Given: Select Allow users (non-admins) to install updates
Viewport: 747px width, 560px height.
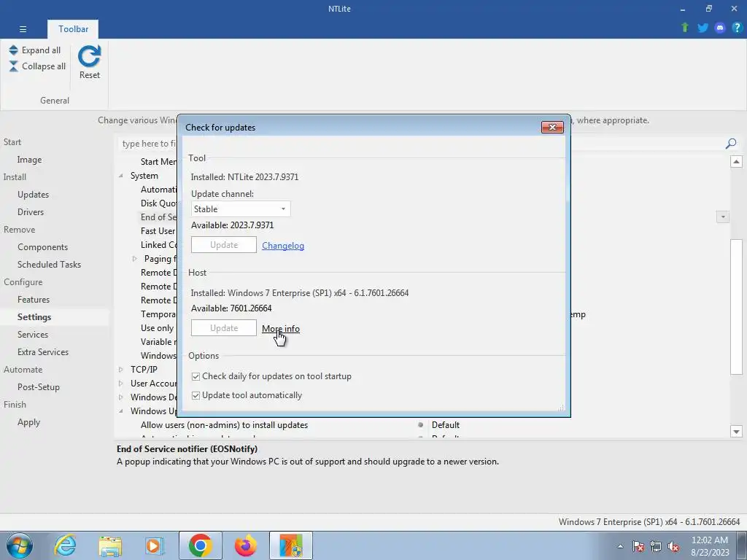Looking at the screenshot, I should tap(224, 425).
